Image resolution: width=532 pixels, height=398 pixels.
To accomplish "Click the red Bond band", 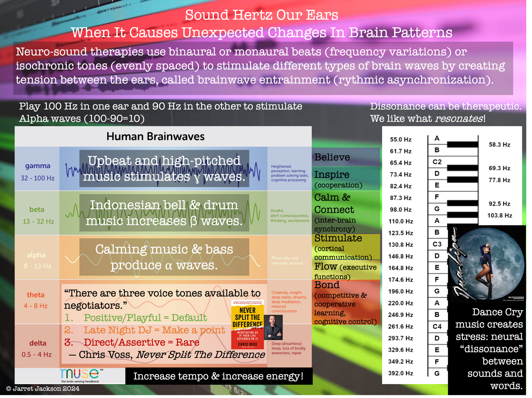I will 346,303.
